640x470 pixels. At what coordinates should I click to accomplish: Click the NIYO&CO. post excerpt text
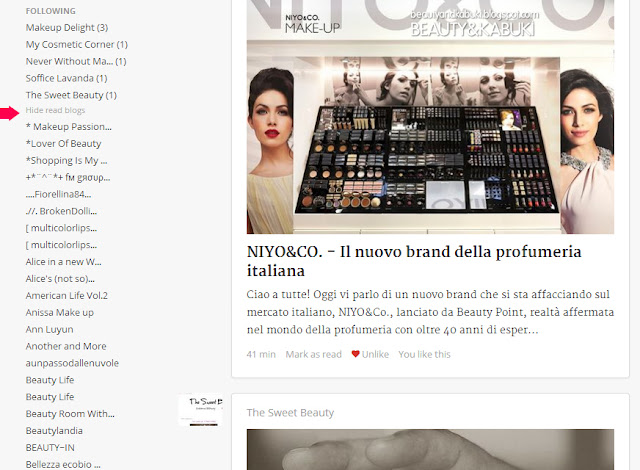click(x=430, y=312)
